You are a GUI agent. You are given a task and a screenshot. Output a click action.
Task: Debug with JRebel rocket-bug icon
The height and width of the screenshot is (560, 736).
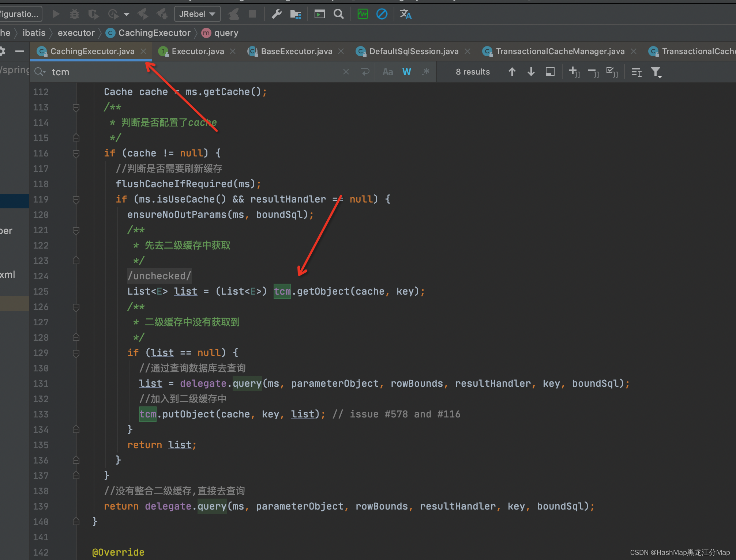162,14
